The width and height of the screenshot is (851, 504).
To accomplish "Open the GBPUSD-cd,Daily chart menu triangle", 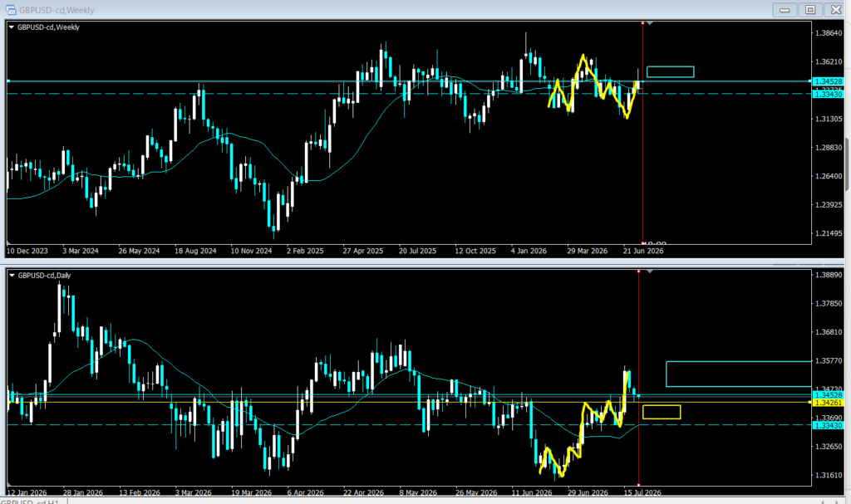I will click(12, 276).
